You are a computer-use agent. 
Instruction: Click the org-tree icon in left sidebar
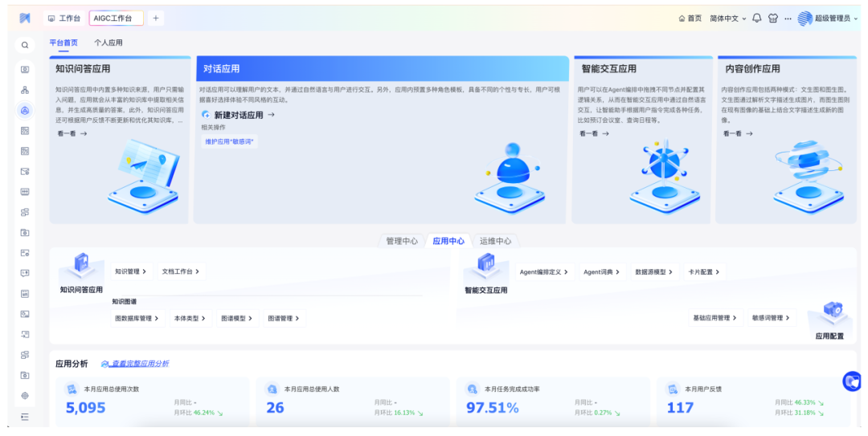point(25,90)
